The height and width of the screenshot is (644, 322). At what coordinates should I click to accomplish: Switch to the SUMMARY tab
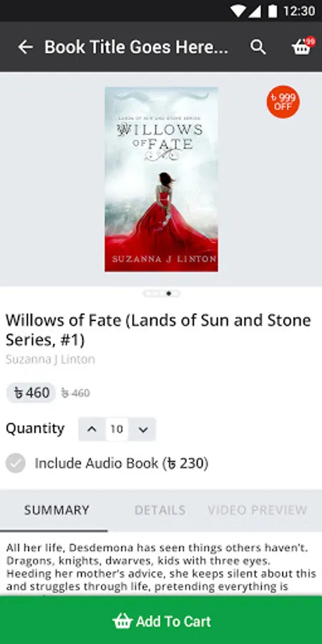point(57,510)
